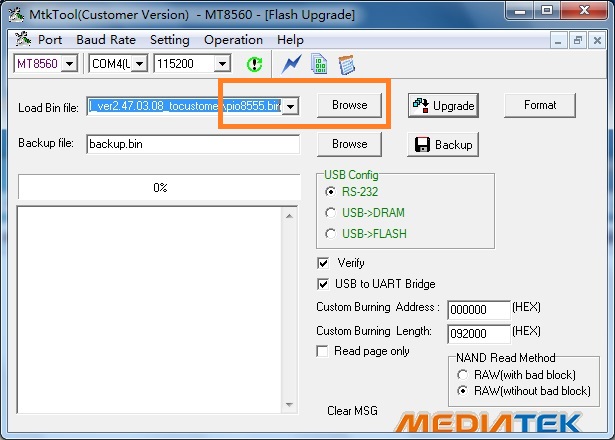Open the Operation menu
The height and width of the screenshot is (440, 615).
[x=233, y=40]
